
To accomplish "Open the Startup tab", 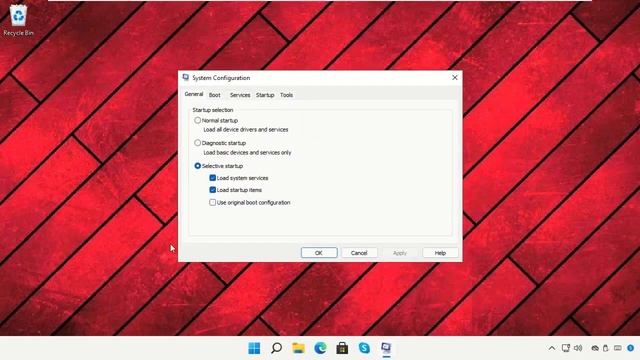I will [x=265, y=95].
